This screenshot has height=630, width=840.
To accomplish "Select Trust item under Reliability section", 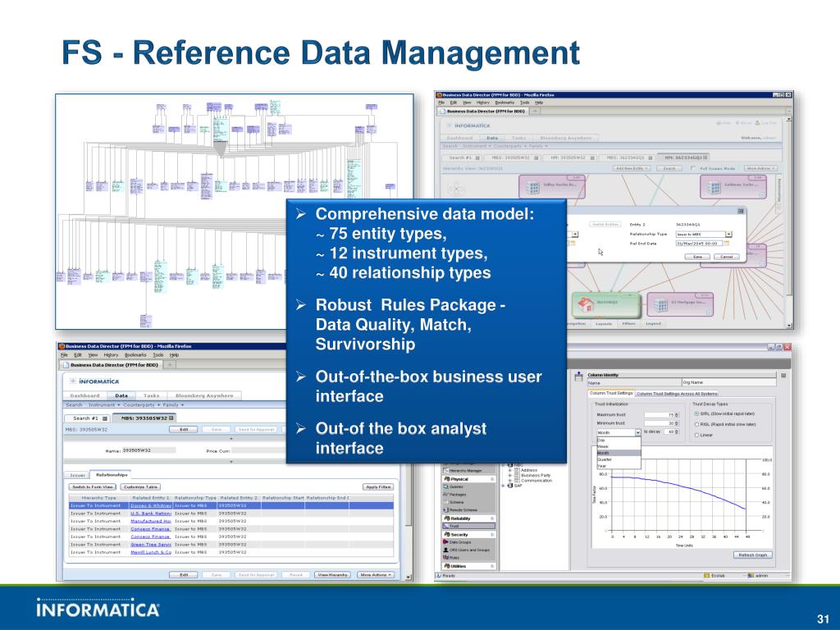I will 468,526.
